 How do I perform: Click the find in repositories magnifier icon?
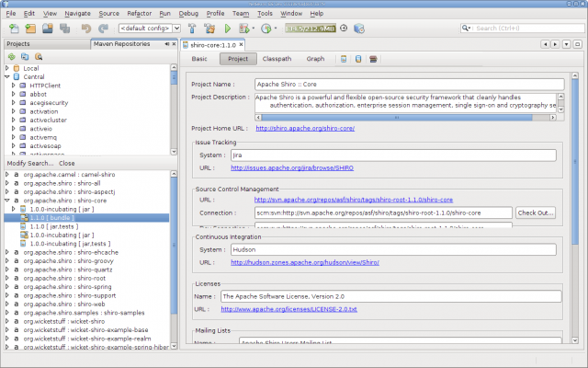39,56
